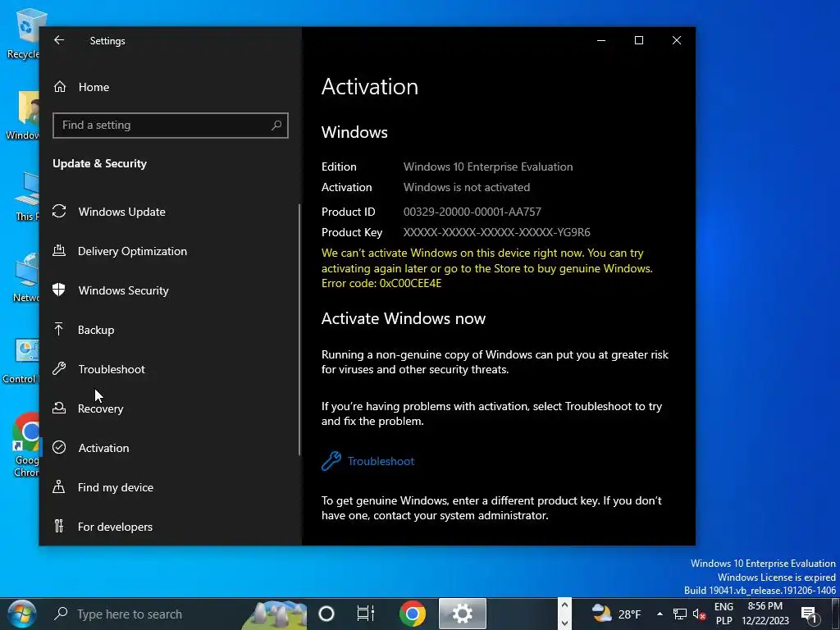Screen dimensions: 840x630
Task: Launch Google Chrome from the taskbar
Action: point(413,614)
